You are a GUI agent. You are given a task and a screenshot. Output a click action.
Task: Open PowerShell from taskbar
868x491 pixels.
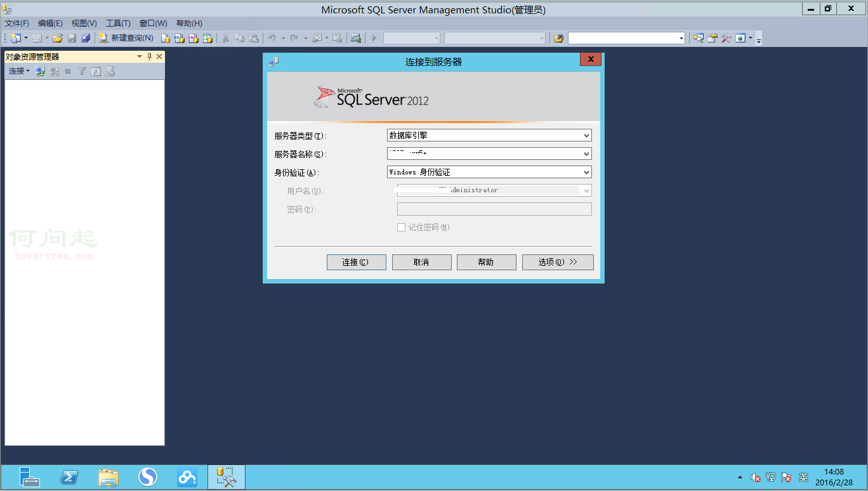point(69,477)
